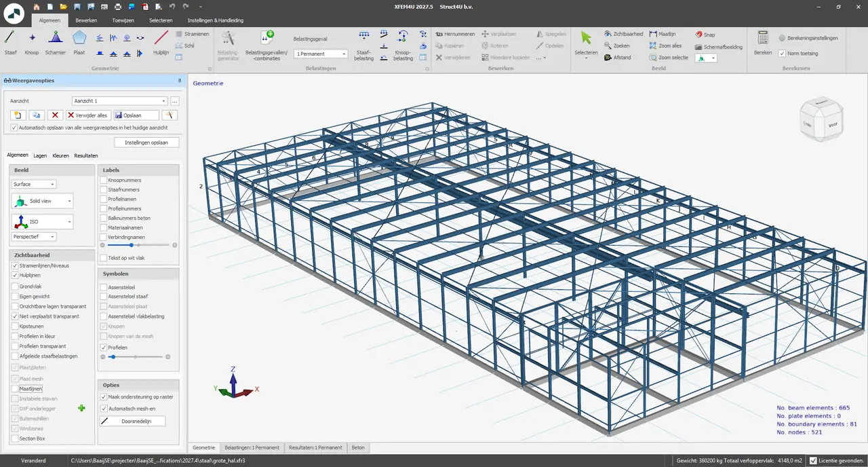The image size is (868, 467).
Task: Expand the Selecteren dropdown arrow
Action: click(x=586, y=58)
